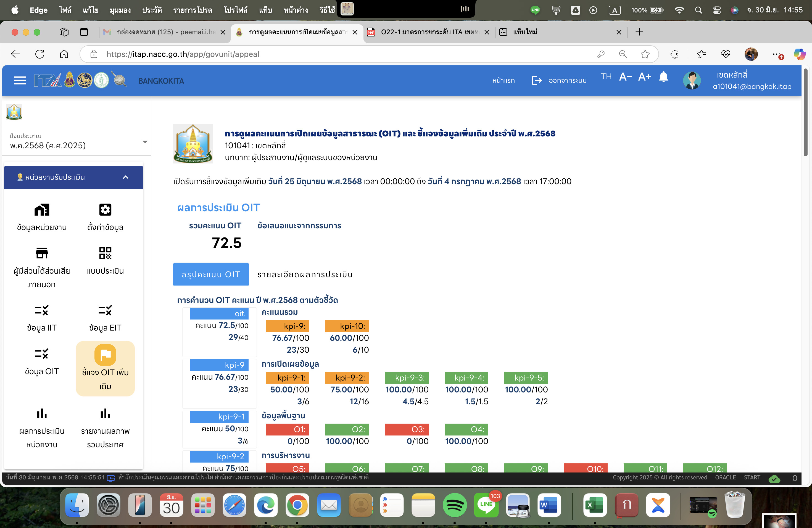Click หน้าแรก link in header
Image resolution: width=812 pixels, height=528 pixels.
[x=503, y=80]
